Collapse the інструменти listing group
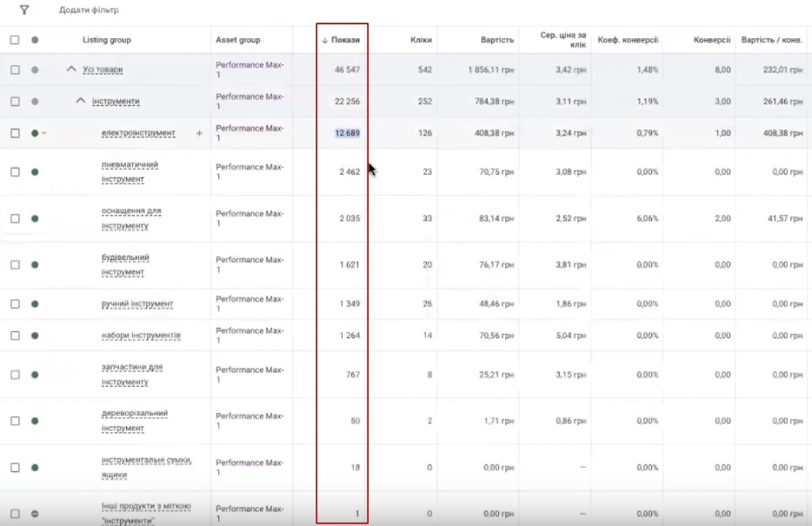Image resolution: width=812 pixels, height=526 pixels. (81, 101)
